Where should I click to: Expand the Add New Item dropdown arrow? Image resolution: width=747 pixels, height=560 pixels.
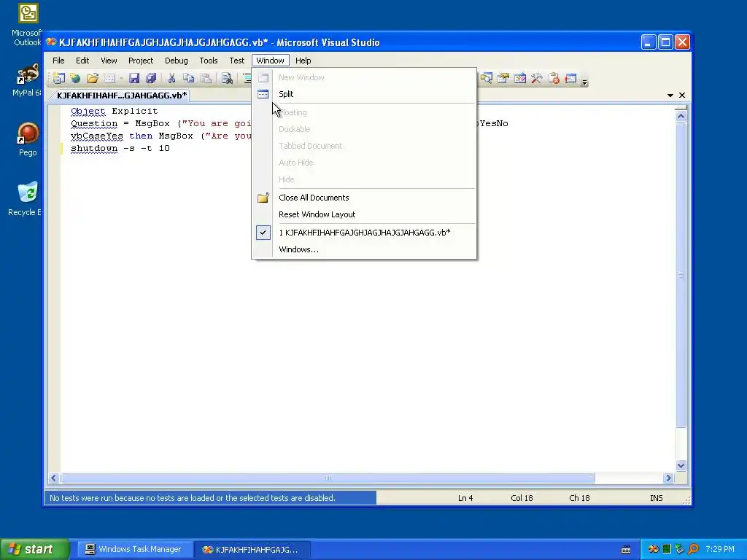(x=121, y=78)
